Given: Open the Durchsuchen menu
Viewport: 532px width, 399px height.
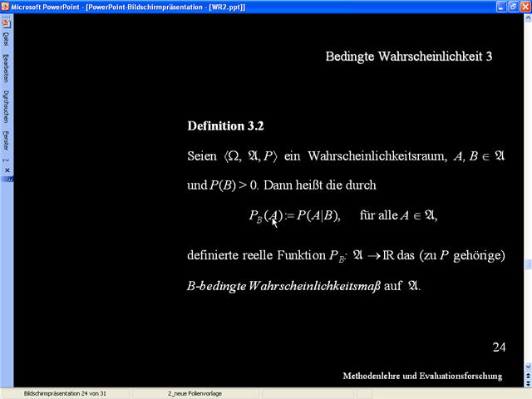Looking at the screenshot, I should point(6,106).
